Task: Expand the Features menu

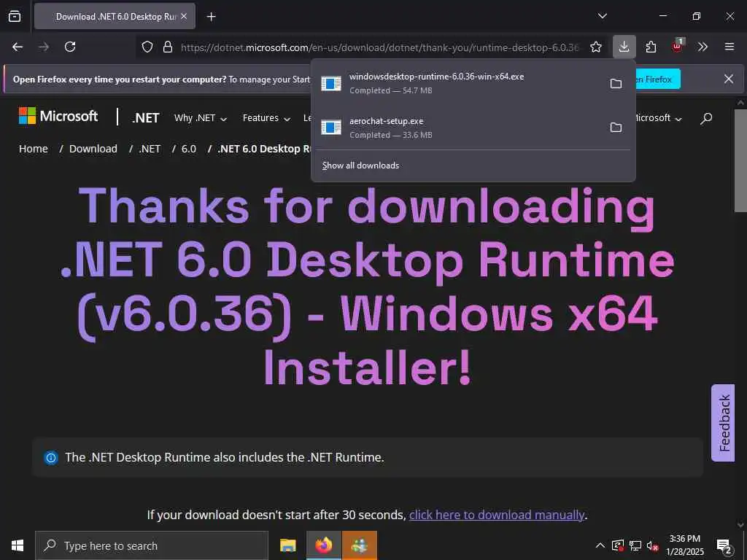Action: tap(266, 118)
